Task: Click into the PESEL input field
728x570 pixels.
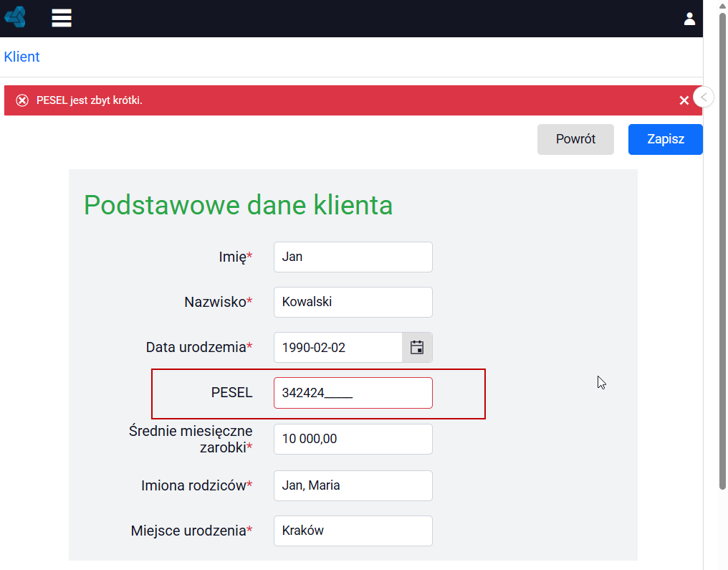Action: [x=353, y=393]
